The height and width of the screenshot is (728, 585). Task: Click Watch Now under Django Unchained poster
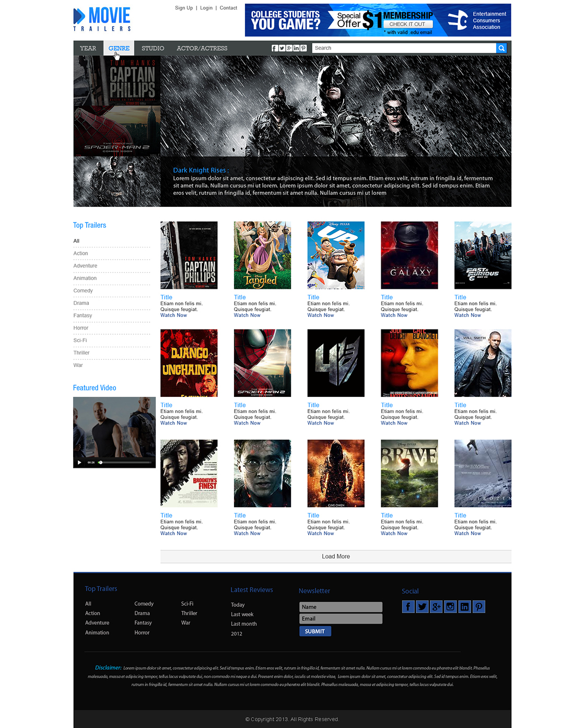173,423
